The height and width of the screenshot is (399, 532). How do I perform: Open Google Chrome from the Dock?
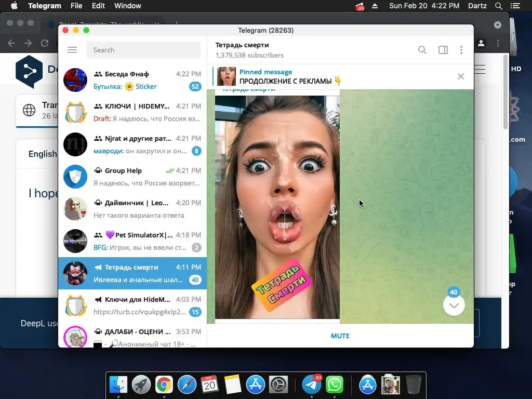[x=164, y=385]
